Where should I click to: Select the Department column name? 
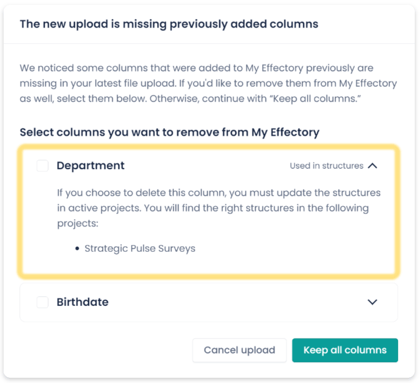90,166
